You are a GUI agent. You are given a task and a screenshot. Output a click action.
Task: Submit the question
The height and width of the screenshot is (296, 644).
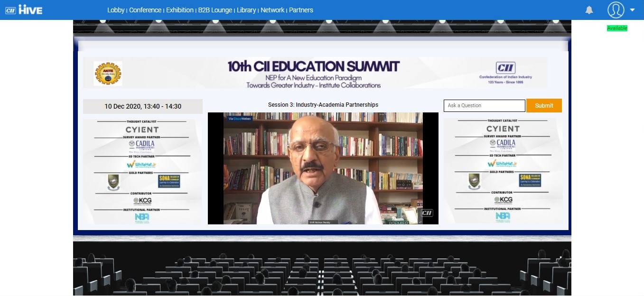point(544,106)
